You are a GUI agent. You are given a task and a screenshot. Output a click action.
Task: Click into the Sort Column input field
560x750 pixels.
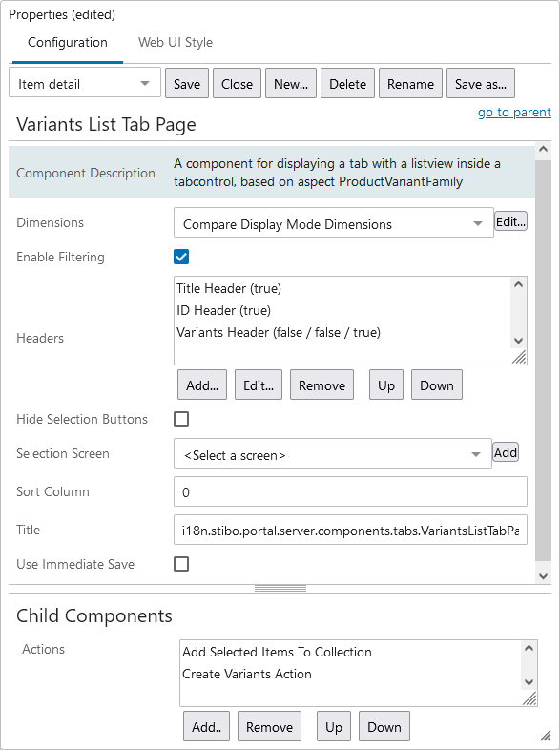350,491
